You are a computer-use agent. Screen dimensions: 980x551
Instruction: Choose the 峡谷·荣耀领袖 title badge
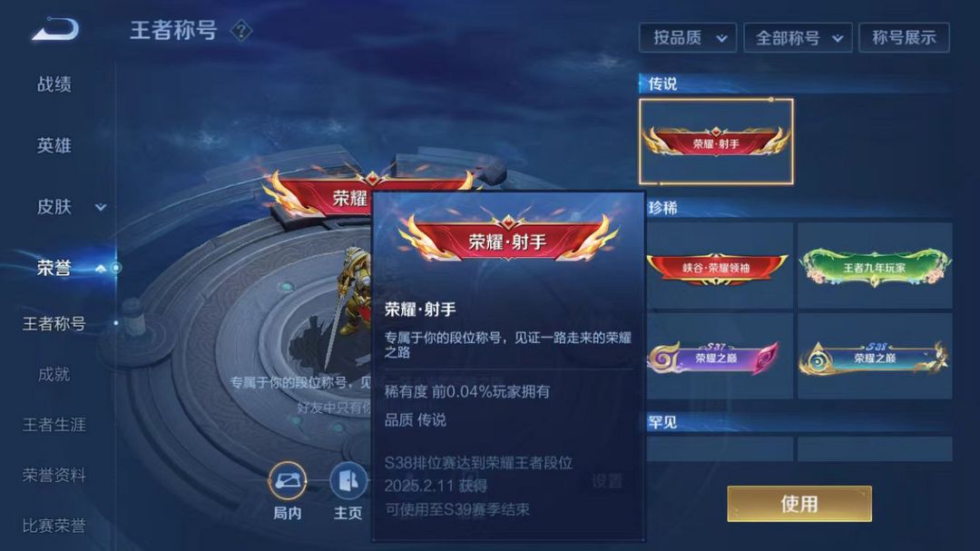(x=716, y=267)
